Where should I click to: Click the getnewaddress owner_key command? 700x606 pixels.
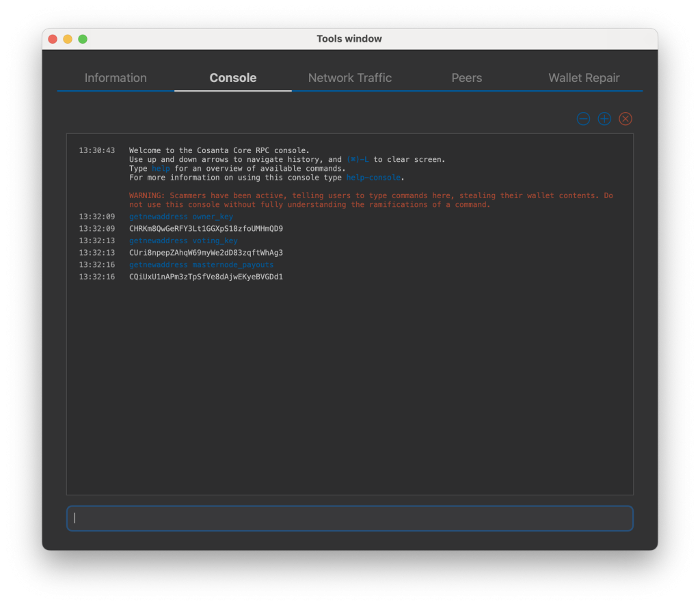click(x=180, y=217)
